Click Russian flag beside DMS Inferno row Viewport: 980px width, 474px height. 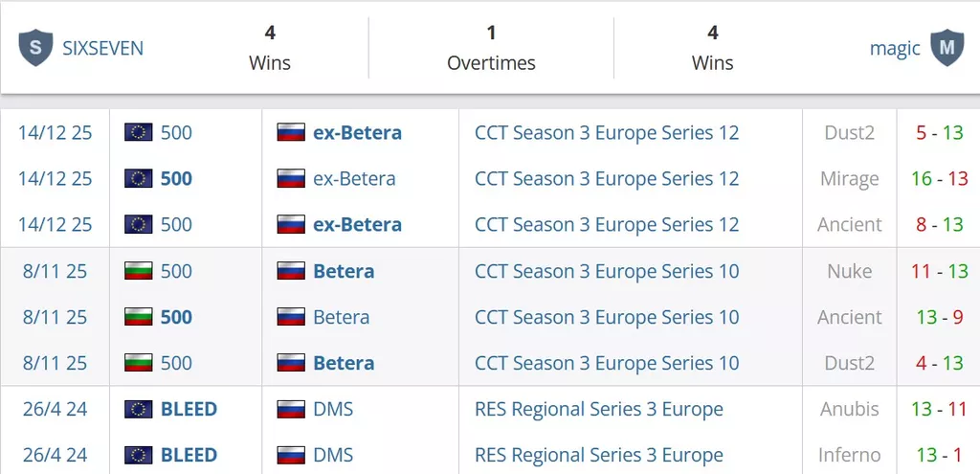[x=291, y=455]
